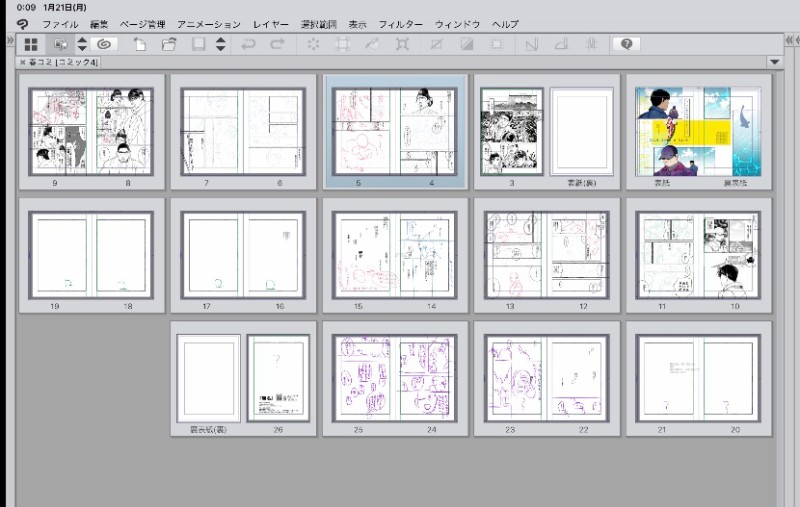
Task: Select thumbnail of page 26
Action: [279, 378]
